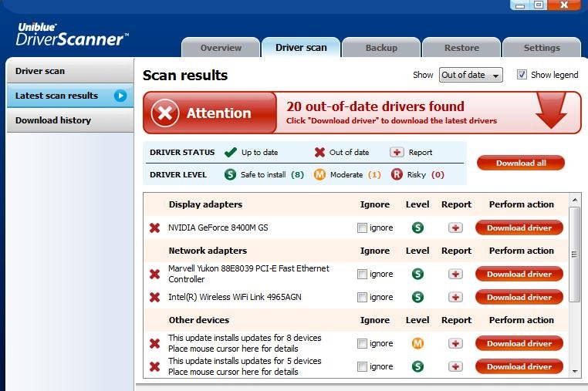Image resolution: width=588 pixels, height=391 pixels.
Task: Open the Backup tab
Action: [381, 48]
